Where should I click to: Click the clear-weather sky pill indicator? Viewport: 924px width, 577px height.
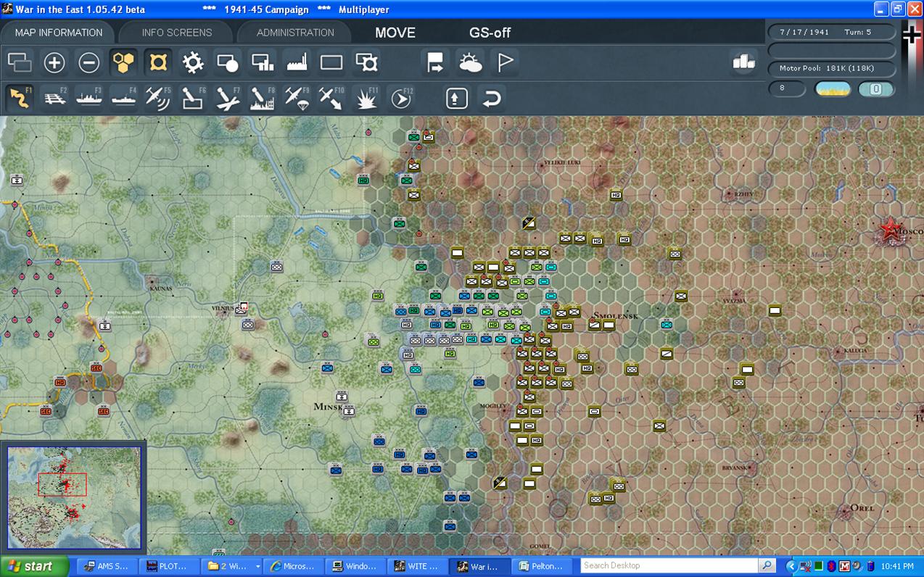pyautogui.click(x=833, y=89)
